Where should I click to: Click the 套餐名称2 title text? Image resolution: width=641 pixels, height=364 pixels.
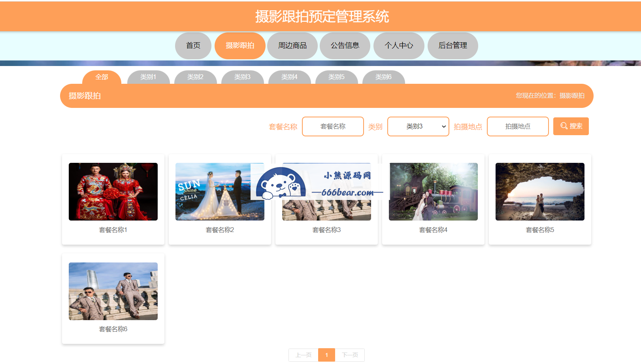220,230
